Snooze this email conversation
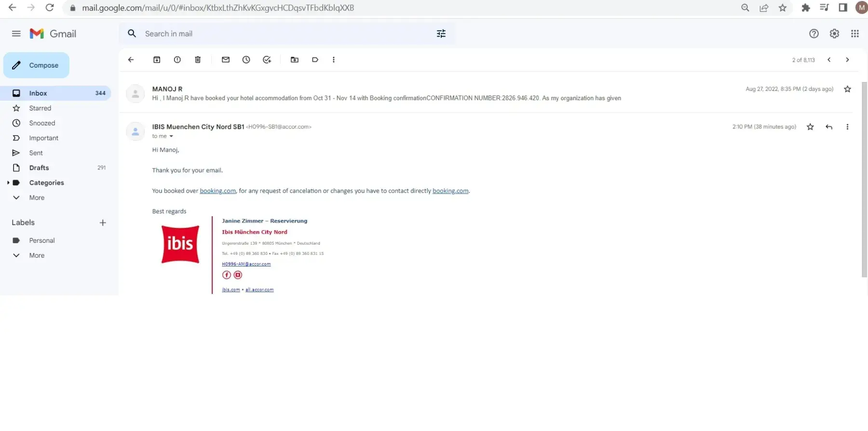Image resolution: width=868 pixels, height=431 pixels. point(246,60)
